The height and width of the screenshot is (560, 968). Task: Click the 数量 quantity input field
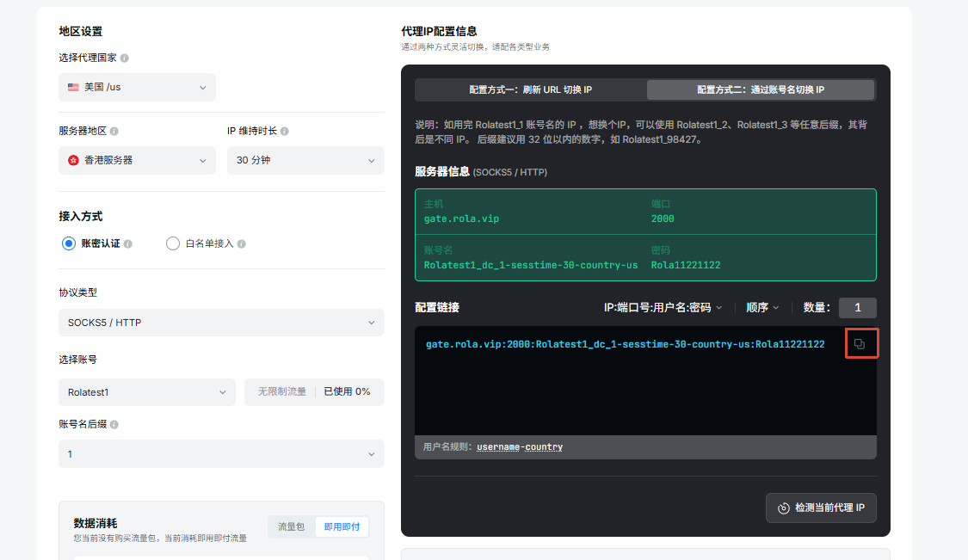858,307
